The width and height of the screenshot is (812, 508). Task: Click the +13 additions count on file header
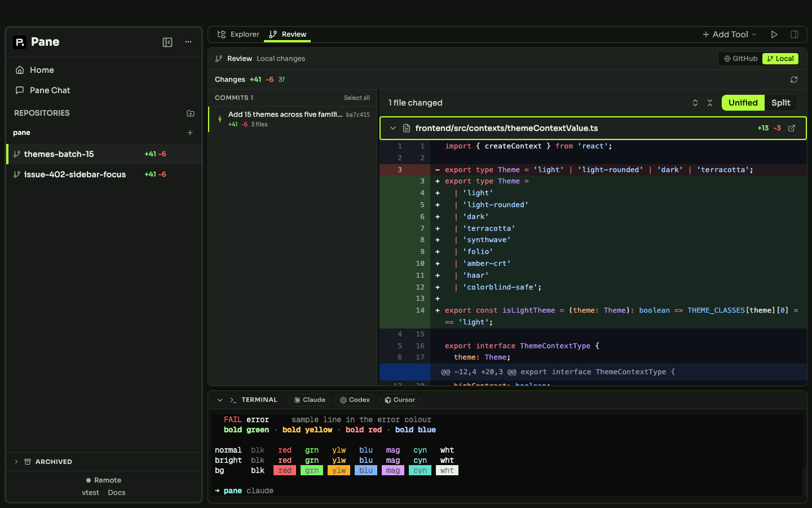(763, 128)
